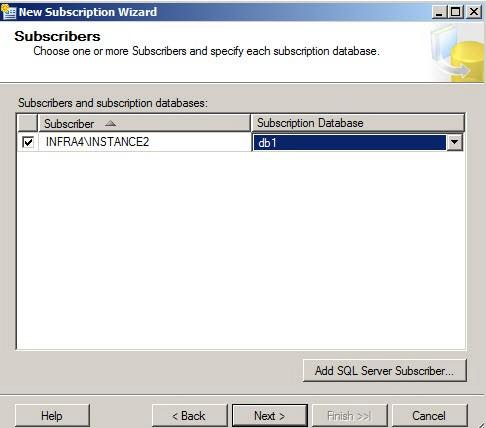Select the highlighted db1 database field
The height and width of the screenshot is (428, 486).
point(349,143)
